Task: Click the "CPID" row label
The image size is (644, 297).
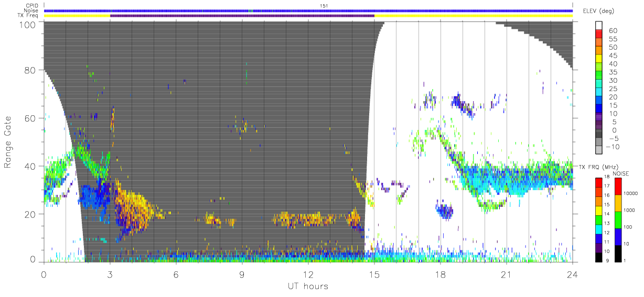Action: click(x=33, y=6)
